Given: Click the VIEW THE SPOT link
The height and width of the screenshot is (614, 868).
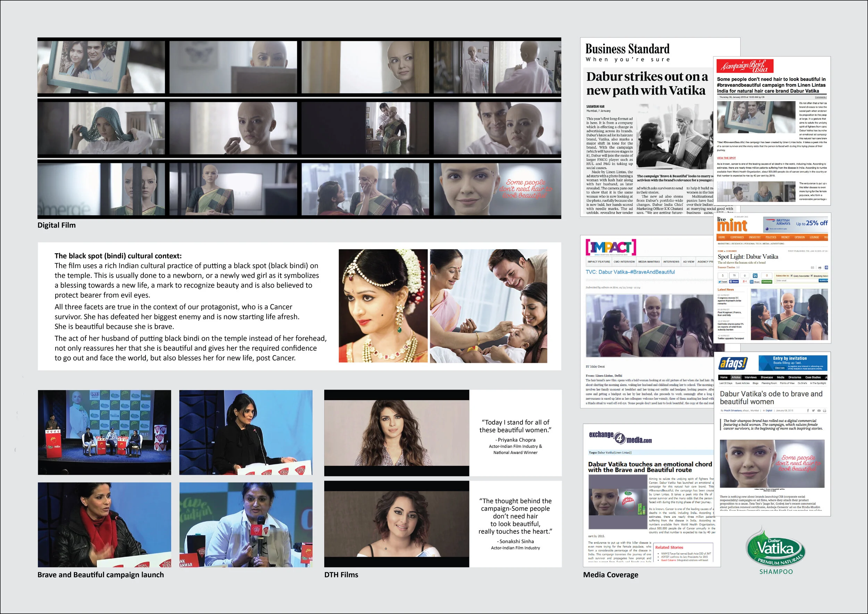Looking at the screenshot, I should pyautogui.click(x=726, y=158).
